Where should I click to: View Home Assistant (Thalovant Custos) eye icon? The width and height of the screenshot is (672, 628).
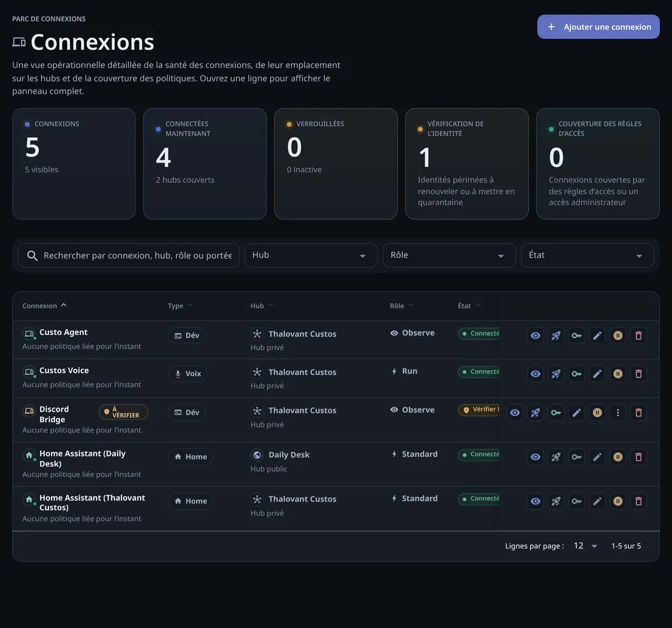coord(536,501)
